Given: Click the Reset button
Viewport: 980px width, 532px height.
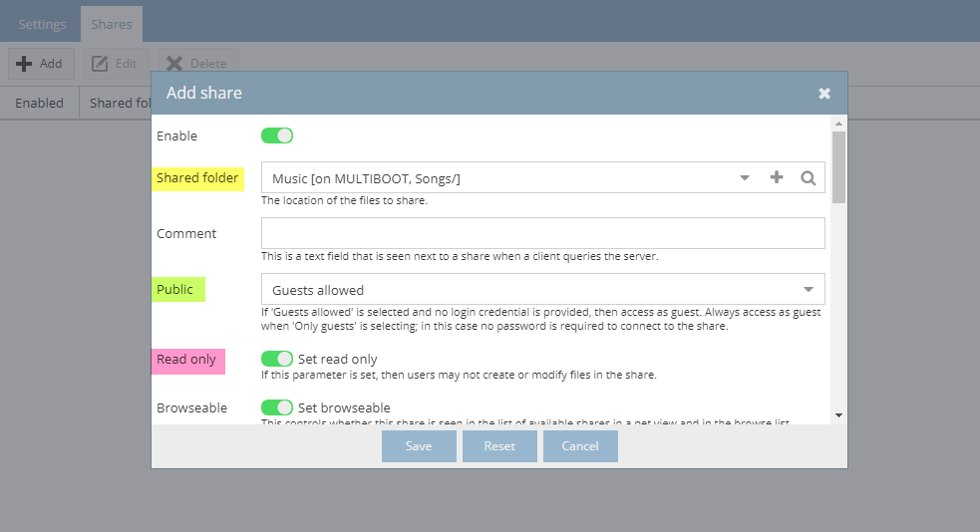Looking at the screenshot, I should click(499, 446).
